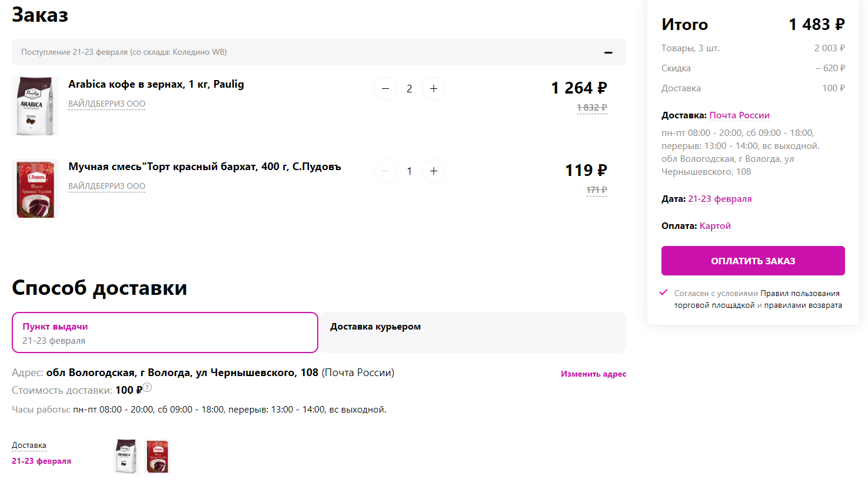Collapse the shipment section with minus icon

click(608, 52)
